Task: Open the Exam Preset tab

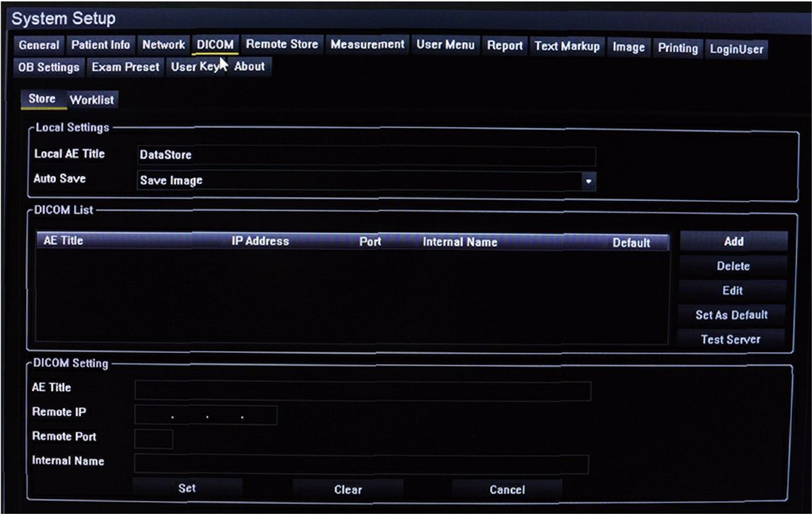Action: click(126, 67)
